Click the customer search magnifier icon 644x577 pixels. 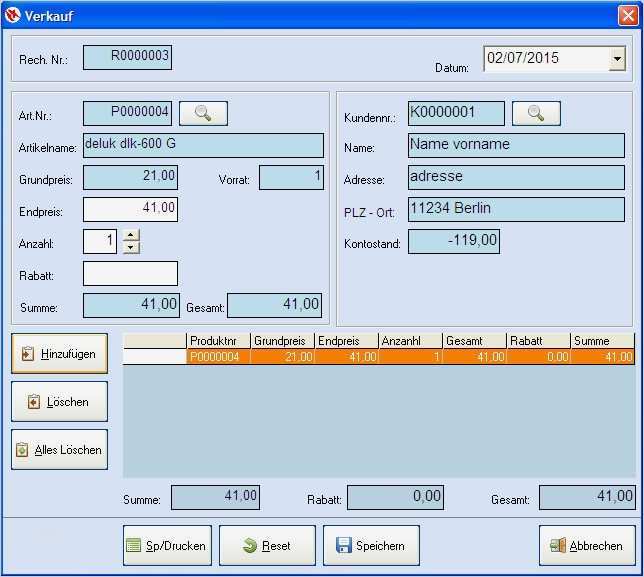point(536,113)
